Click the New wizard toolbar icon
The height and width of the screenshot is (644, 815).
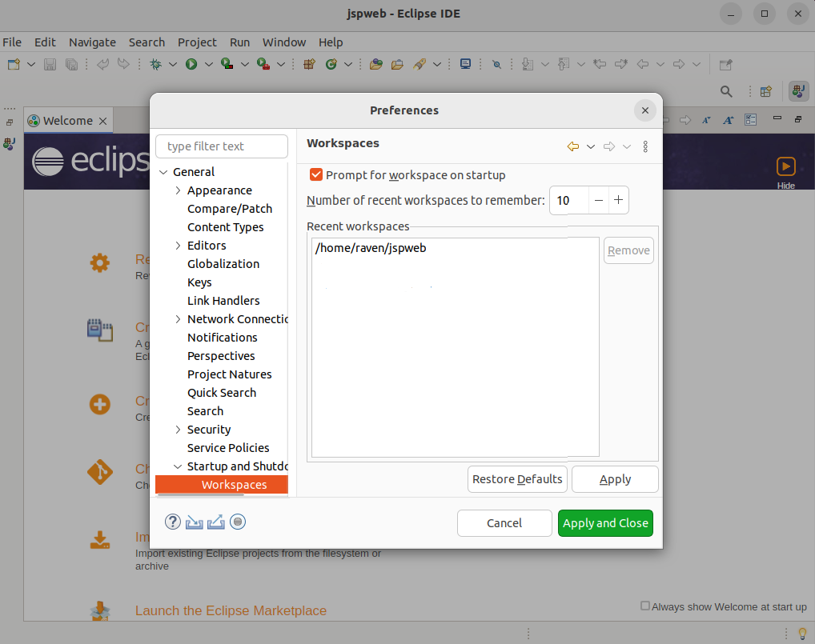pyautogui.click(x=14, y=64)
